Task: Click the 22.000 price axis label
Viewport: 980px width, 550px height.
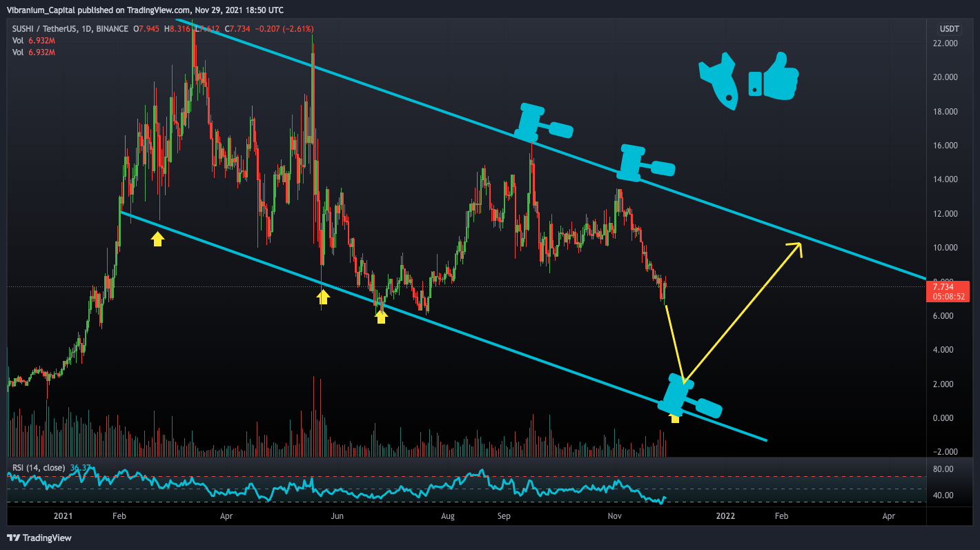Action: pos(945,43)
